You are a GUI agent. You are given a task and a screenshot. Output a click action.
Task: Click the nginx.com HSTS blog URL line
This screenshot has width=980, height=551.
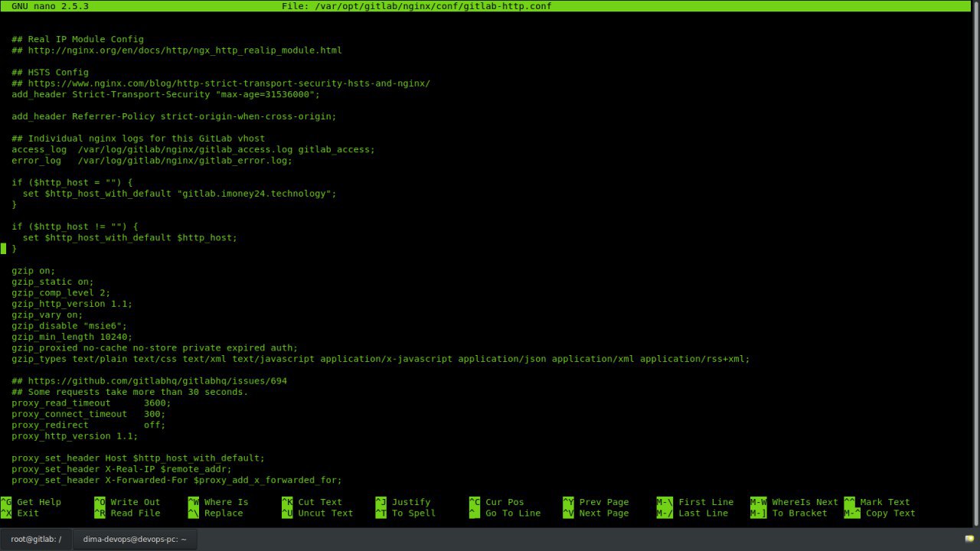(220, 83)
